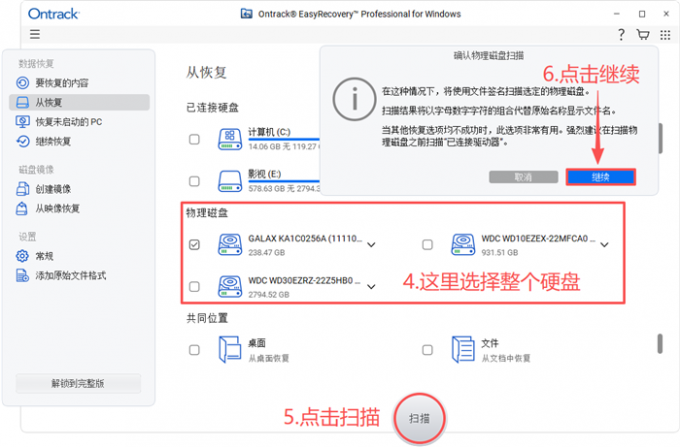Screen dimensions: 680x447
Task: Click the 恢复未启动的 PC monitor icon
Action: (23, 122)
